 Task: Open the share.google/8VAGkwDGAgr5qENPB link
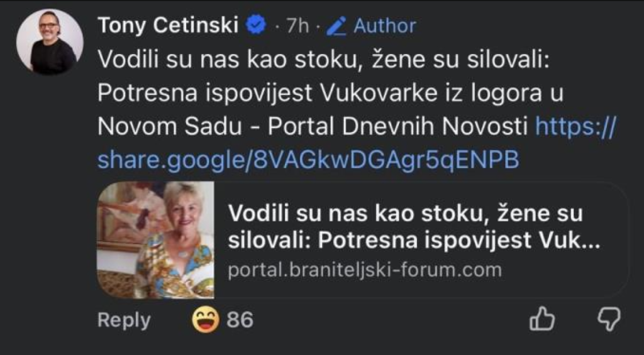click(308, 160)
